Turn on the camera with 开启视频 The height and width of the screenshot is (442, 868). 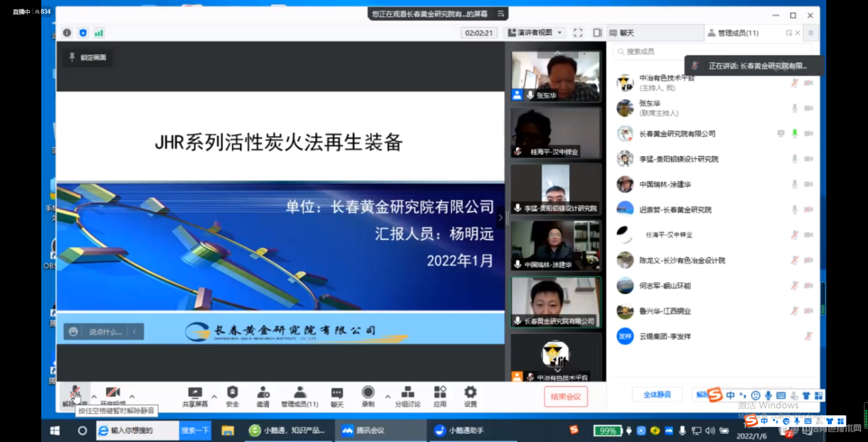coord(113,395)
